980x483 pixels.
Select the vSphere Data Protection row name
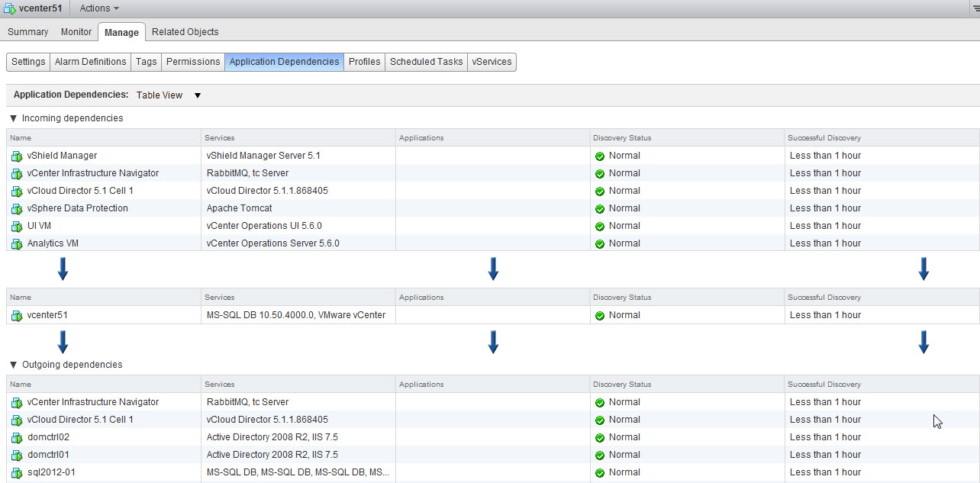pos(77,208)
